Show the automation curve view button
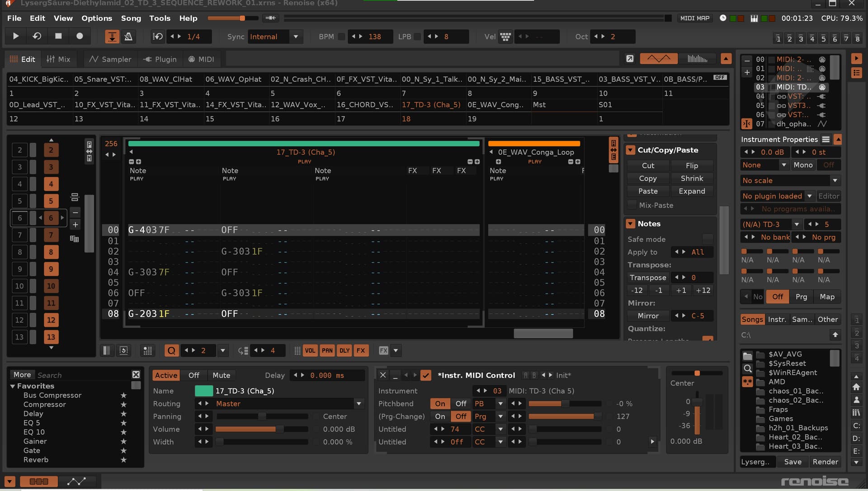Image resolution: width=868 pixels, height=491 pixels. (x=659, y=59)
